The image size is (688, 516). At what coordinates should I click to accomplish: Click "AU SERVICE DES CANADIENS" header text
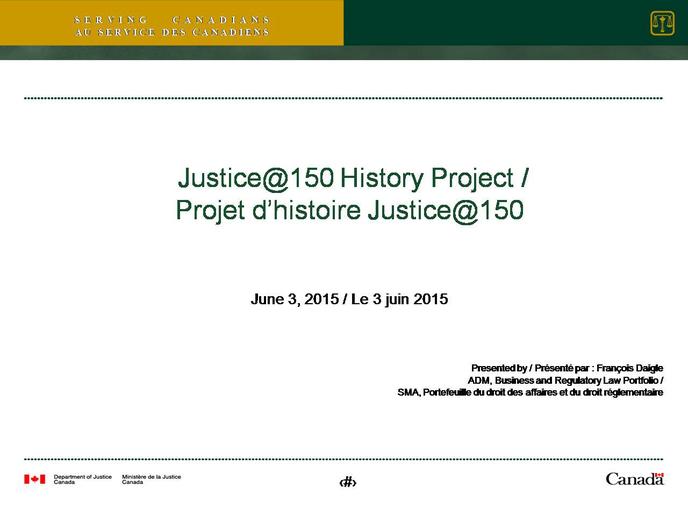click(x=172, y=32)
